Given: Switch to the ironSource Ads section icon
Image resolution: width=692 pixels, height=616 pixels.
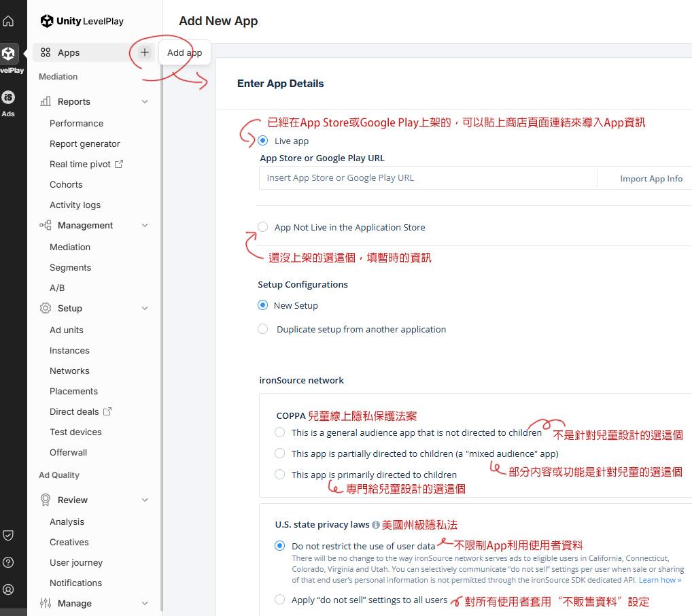Looking at the screenshot, I should point(10,98).
